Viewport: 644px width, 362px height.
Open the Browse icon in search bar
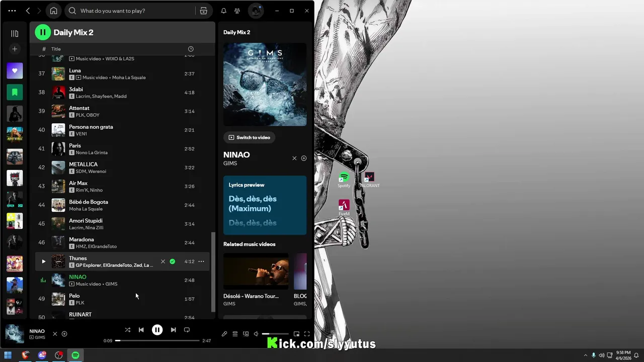203,11
